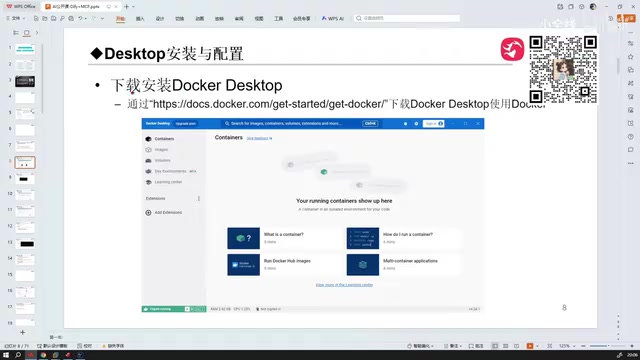Click the Redo arrow in quick toolbar
The image size is (640, 360).
tap(94, 18)
